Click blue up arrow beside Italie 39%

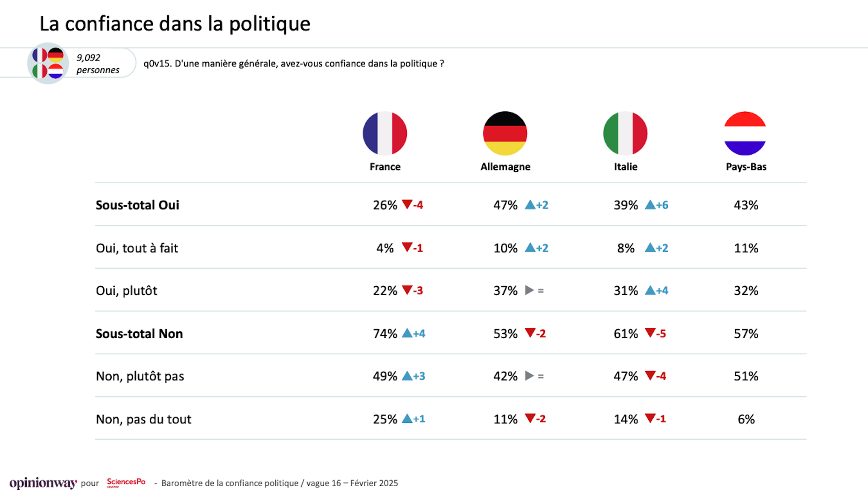pyautogui.click(x=650, y=205)
